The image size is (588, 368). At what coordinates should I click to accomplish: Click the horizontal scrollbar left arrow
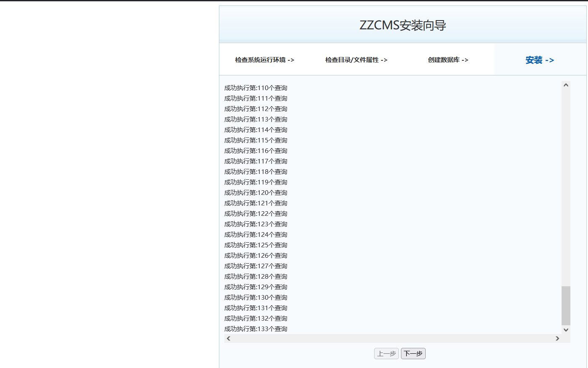229,338
